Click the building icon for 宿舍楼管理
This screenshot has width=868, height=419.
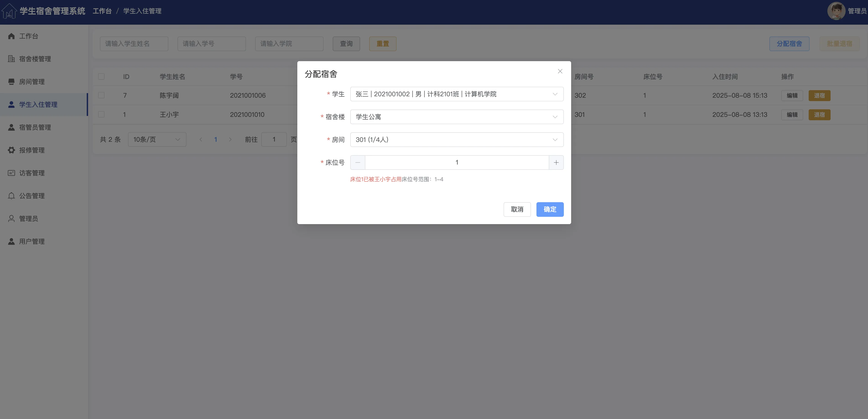(x=11, y=59)
